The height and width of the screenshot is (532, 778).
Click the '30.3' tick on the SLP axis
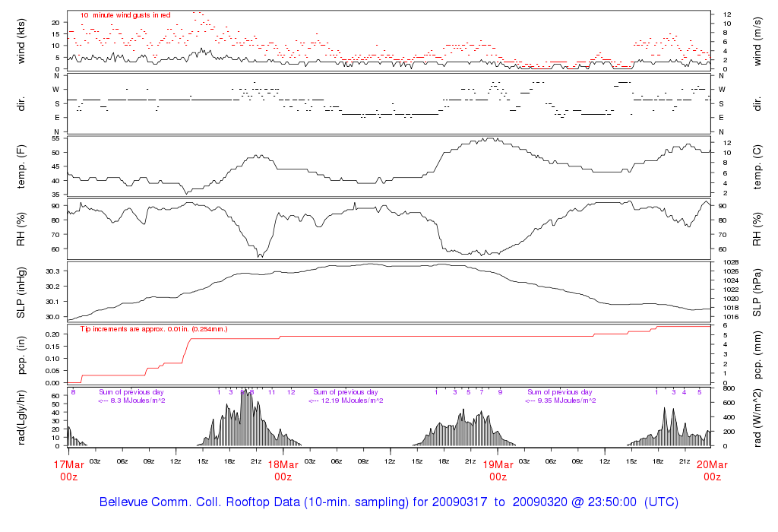click(x=52, y=271)
